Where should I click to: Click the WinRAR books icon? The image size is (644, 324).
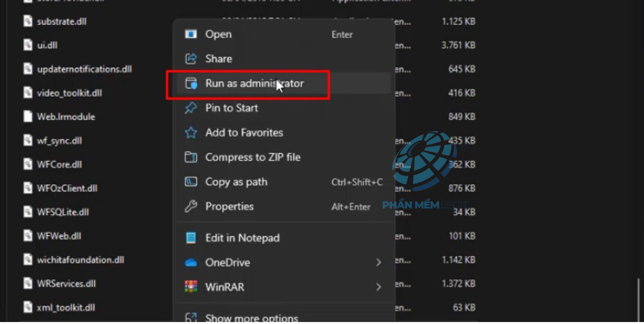tap(191, 287)
